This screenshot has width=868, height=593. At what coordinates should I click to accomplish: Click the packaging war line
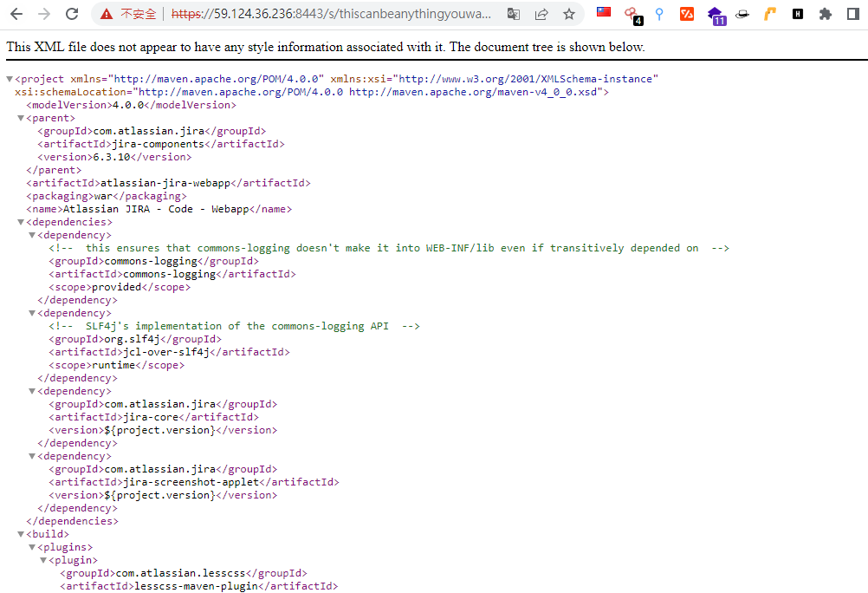click(107, 196)
